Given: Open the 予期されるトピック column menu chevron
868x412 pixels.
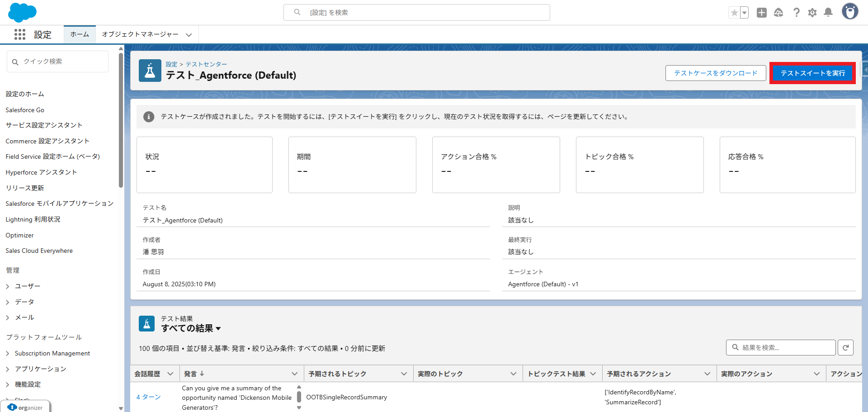Looking at the screenshot, I should (x=404, y=374).
